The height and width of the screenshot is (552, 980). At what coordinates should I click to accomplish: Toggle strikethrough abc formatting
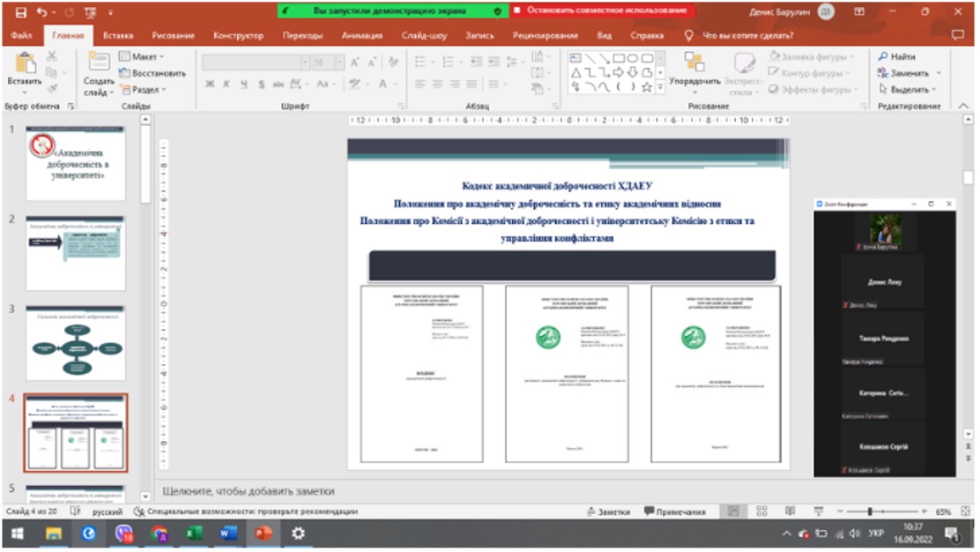tap(278, 84)
